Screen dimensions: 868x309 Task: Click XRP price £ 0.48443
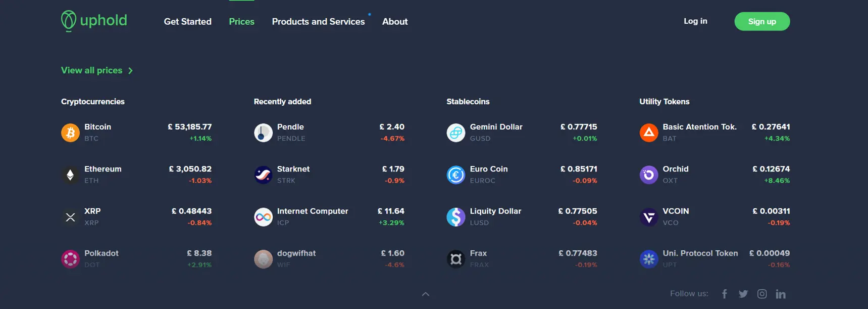click(x=192, y=211)
